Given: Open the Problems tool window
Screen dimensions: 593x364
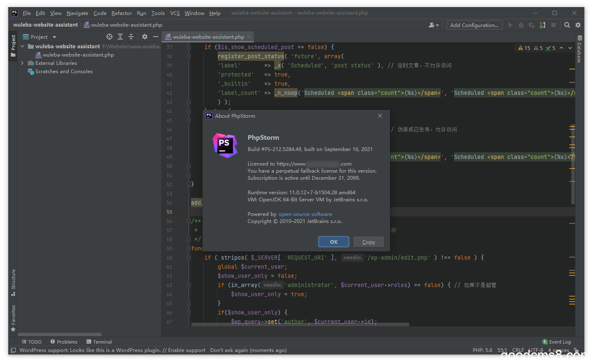Looking at the screenshot, I should point(64,342).
